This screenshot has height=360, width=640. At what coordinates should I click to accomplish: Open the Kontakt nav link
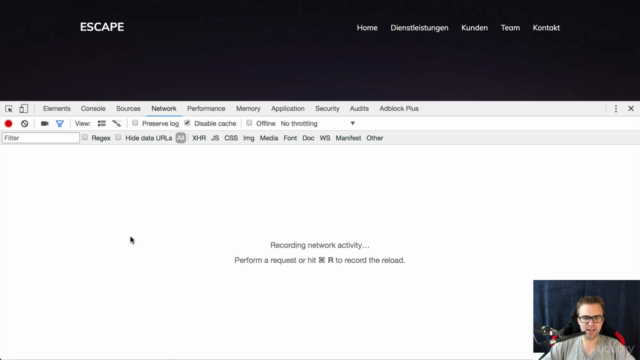546,28
